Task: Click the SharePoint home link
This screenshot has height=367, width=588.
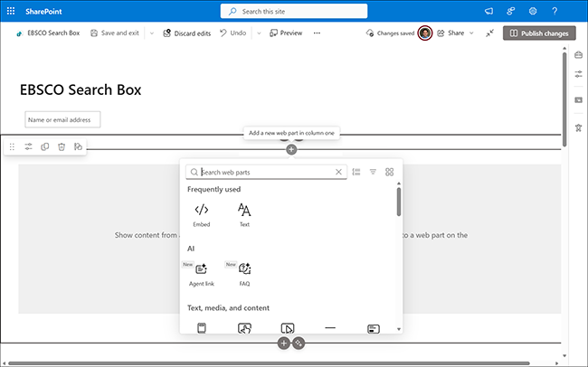Action: [x=43, y=11]
